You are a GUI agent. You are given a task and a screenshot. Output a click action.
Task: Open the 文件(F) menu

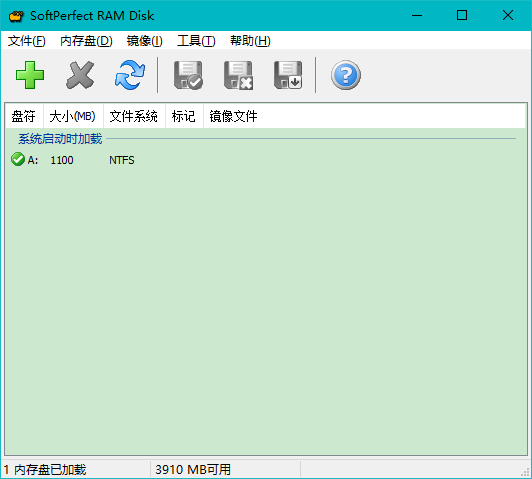pyautogui.click(x=26, y=41)
